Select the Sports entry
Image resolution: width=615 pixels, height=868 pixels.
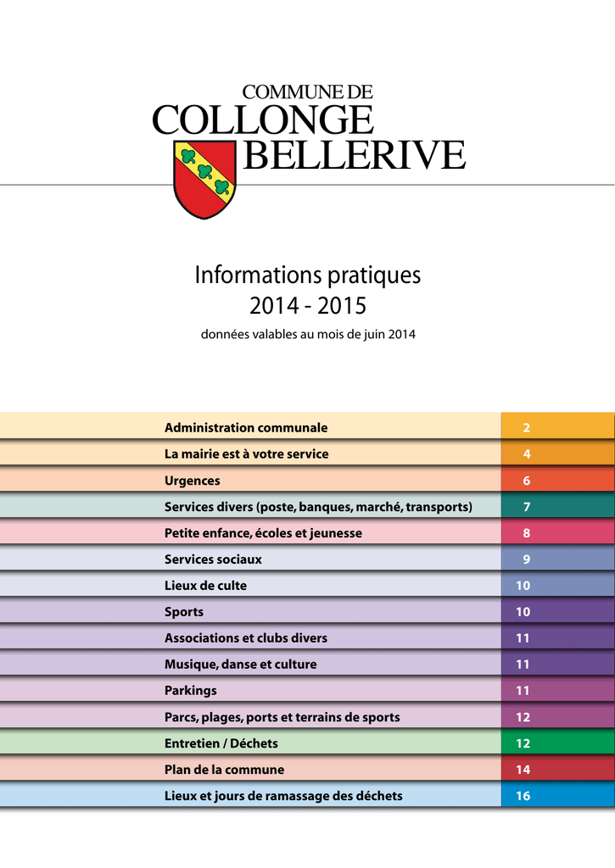(x=184, y=612)
